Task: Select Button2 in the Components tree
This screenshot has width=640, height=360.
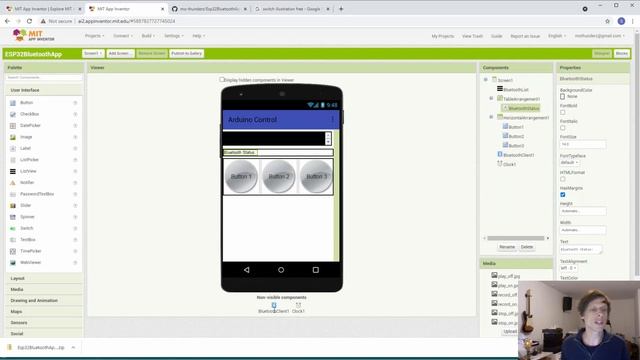Action: 516,136
